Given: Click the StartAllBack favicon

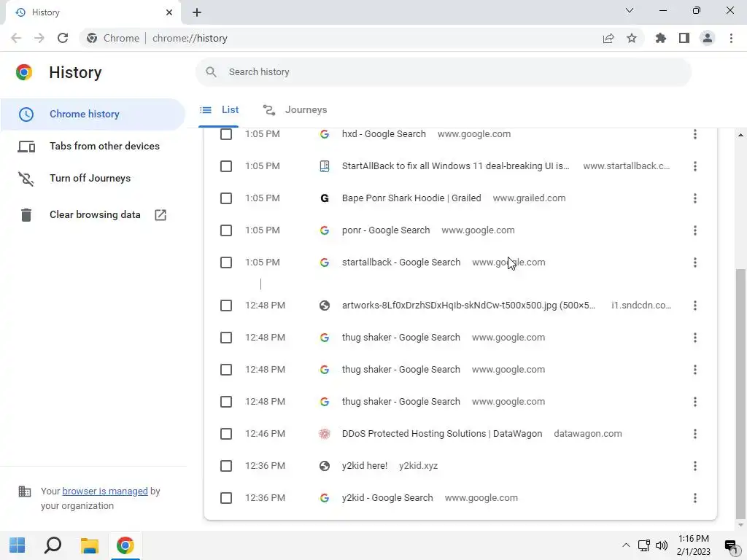Looking at the screenshot, I should 325,166.
